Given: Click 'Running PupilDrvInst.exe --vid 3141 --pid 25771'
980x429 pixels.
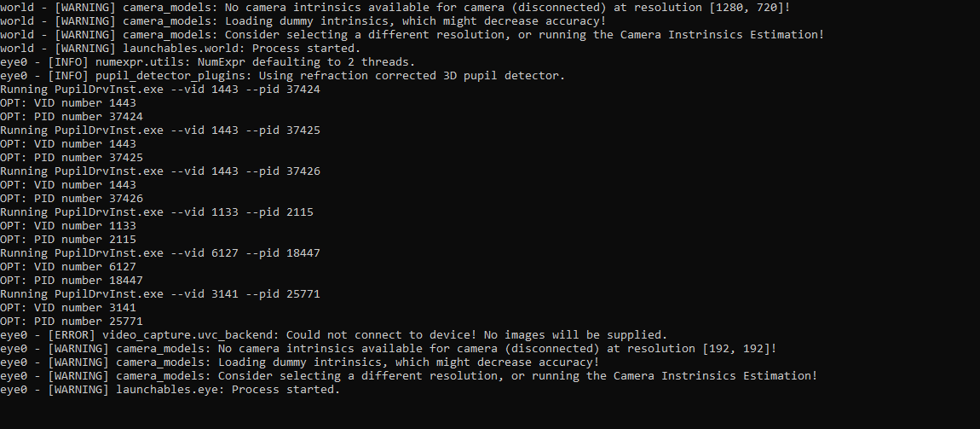Looking at the screenshot, I should pos(160,294).
